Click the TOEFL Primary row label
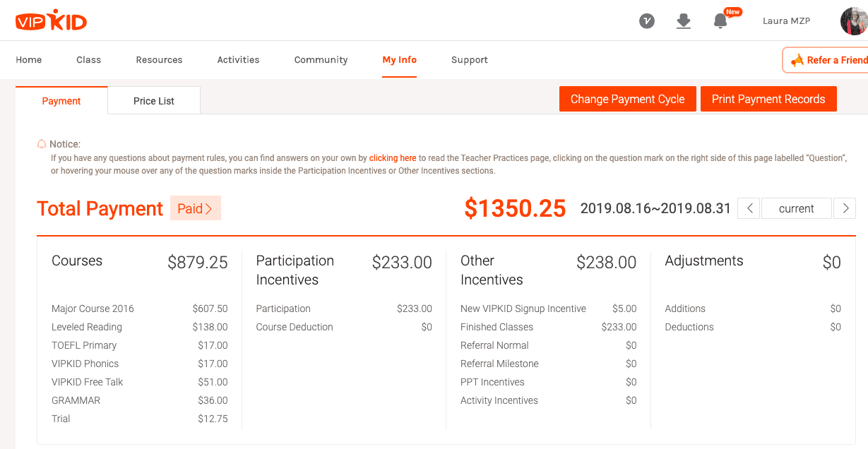This screenshot has width=868, height=449. tap(84, 345)
